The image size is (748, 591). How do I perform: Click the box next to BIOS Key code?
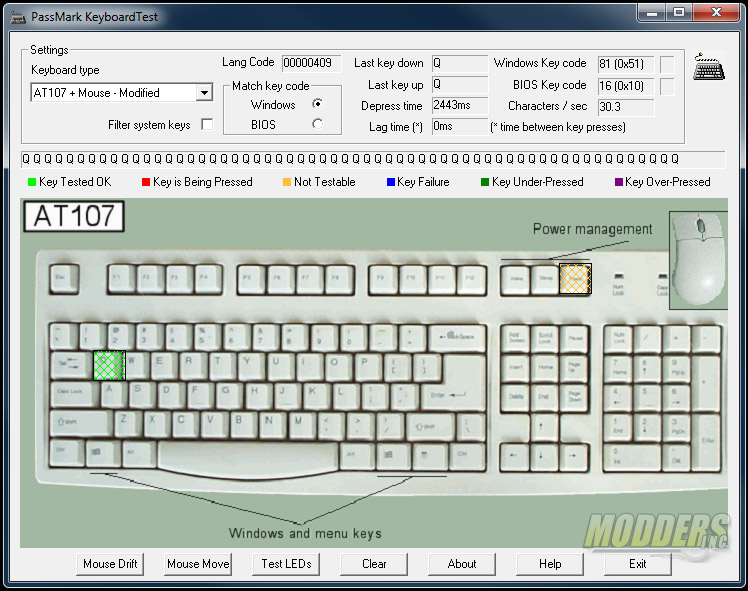pyautogui.click(x=667, y=86)
